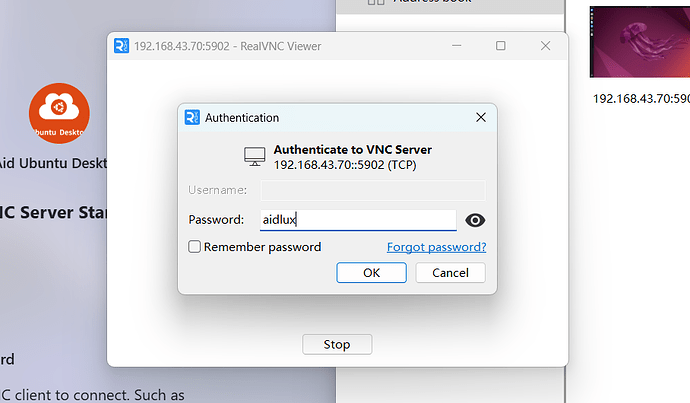Focus the Password input field
The image size is (690, 403).
(x=358, y=220)
